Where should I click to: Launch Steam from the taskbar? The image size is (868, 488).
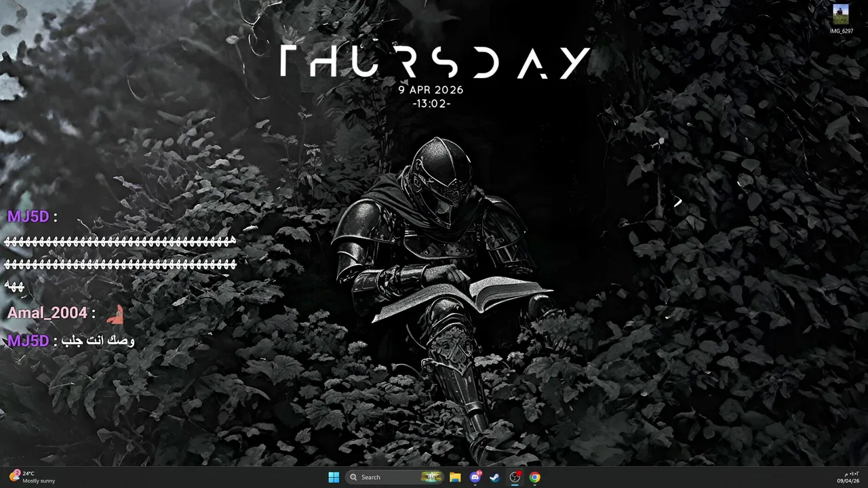495,477
